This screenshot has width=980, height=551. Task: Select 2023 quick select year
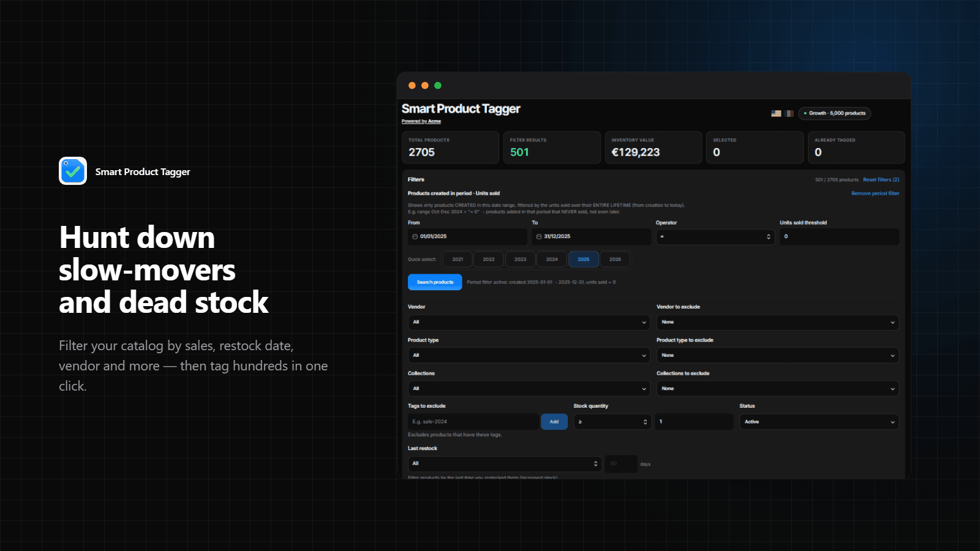[521, 260]
